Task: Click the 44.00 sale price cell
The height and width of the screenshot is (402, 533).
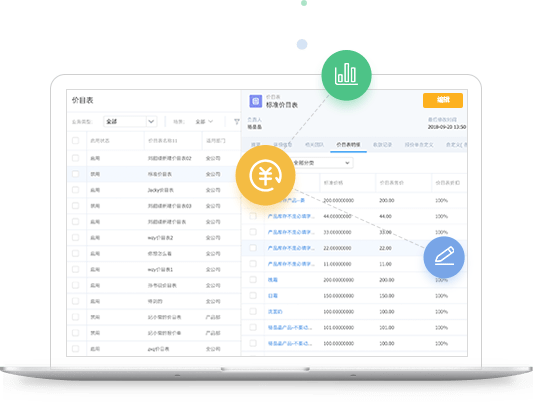Action: 385,216
